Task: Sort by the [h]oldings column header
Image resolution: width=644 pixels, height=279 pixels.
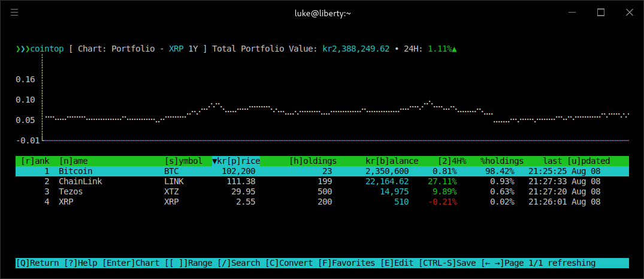Action: [x=313, y=161]
